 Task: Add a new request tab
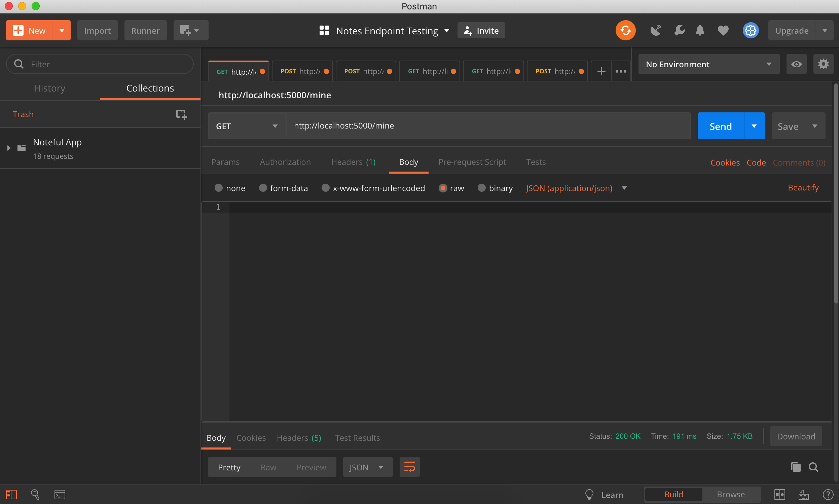(x=601, y=71)
